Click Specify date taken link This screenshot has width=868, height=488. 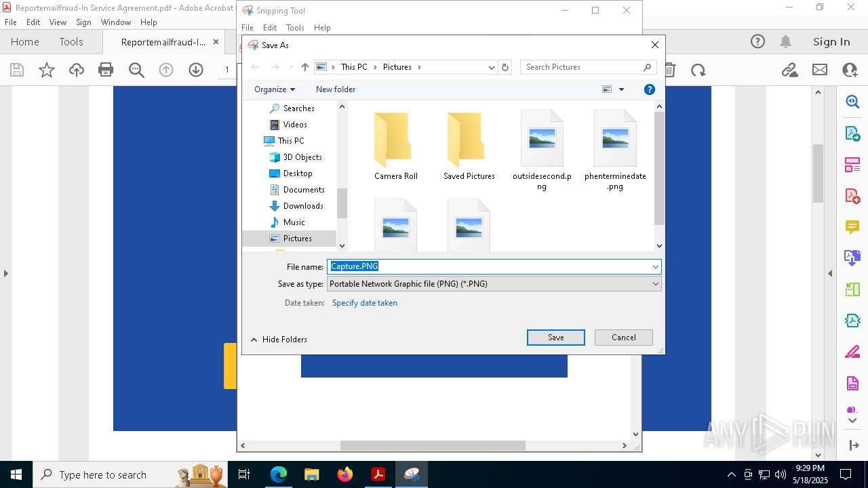(x=365, y=303)
